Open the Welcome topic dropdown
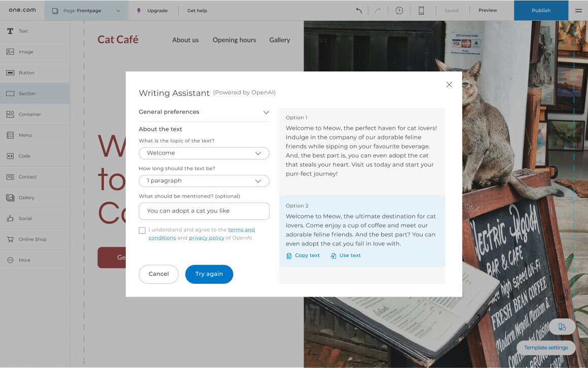Screen dimensions: 588x368 [x=204, y=153]
